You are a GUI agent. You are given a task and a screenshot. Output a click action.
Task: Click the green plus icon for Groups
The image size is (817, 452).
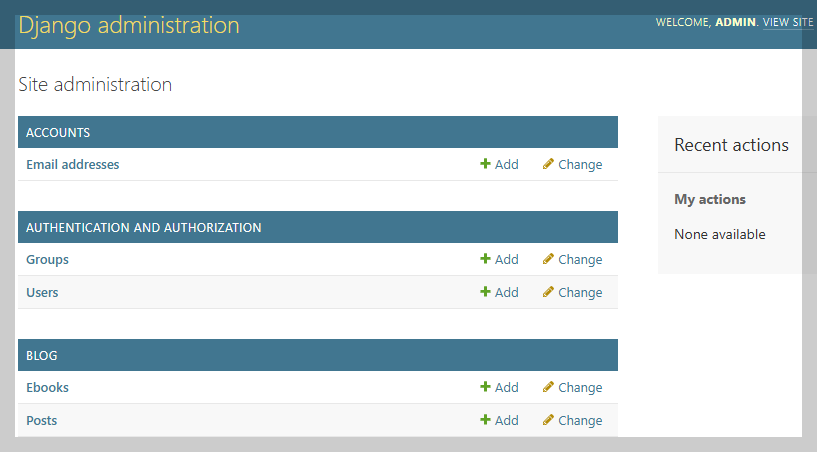(485, 259)
